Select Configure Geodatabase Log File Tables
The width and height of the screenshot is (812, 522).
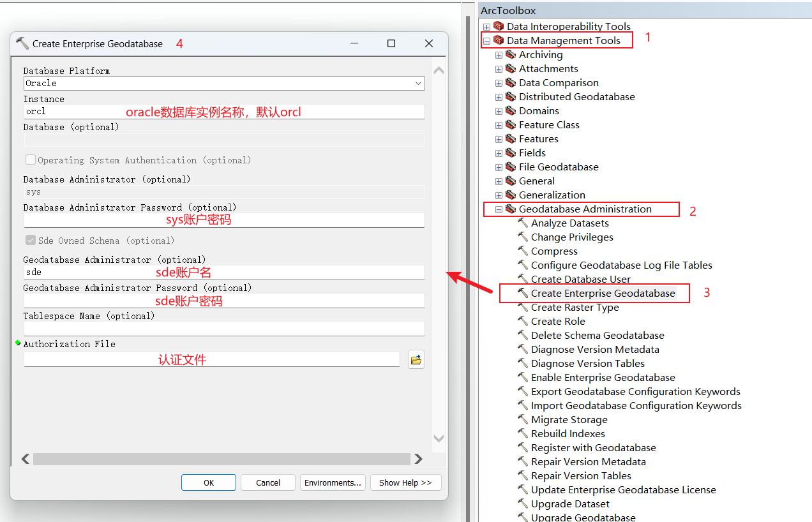click(621, 265)
